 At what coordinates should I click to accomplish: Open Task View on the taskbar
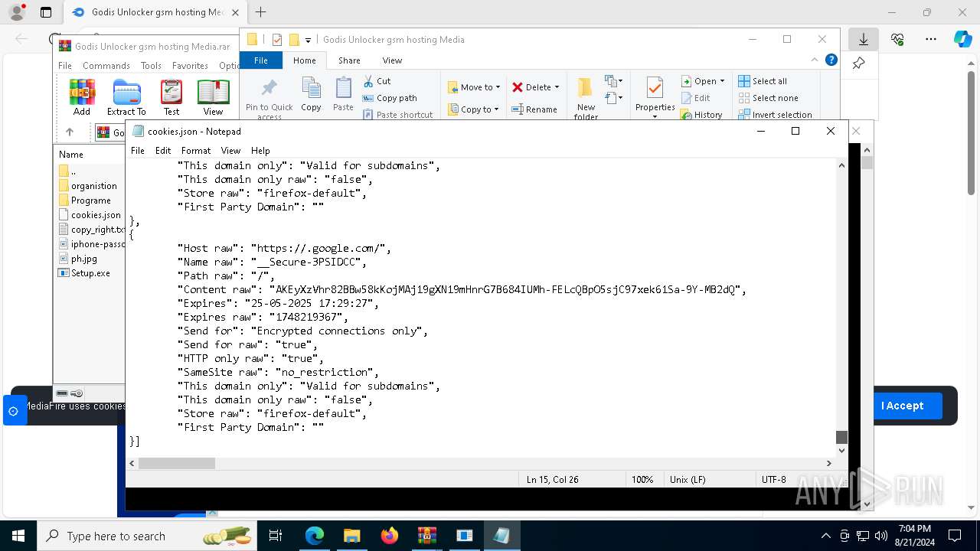(x=276, y=536)
